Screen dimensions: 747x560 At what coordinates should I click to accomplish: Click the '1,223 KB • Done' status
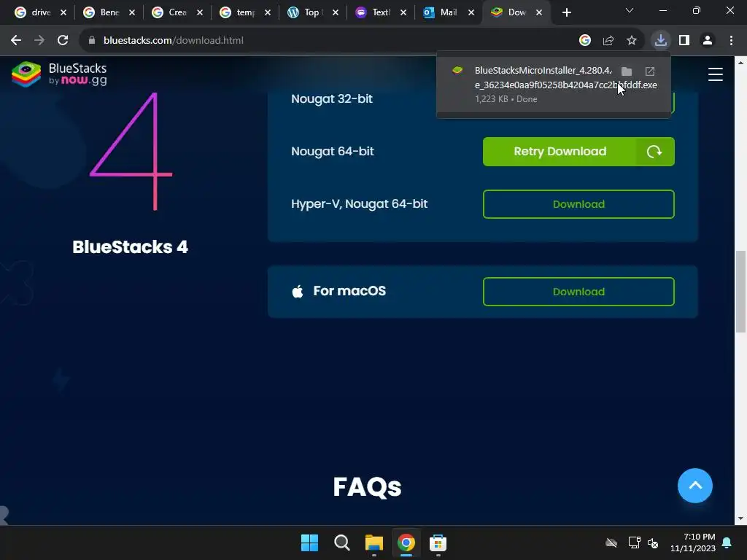tap(506, 99)
